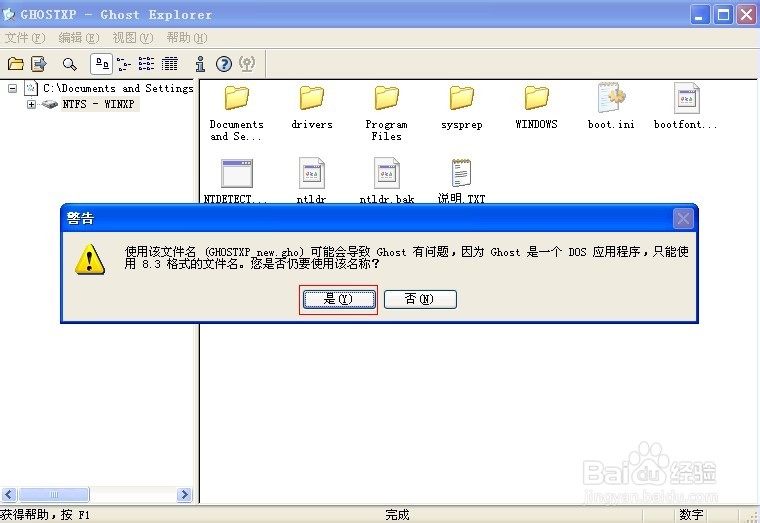Minimize the Ghost Explorer window
This screenshot has height=523, width=760.
click(699, 15)
